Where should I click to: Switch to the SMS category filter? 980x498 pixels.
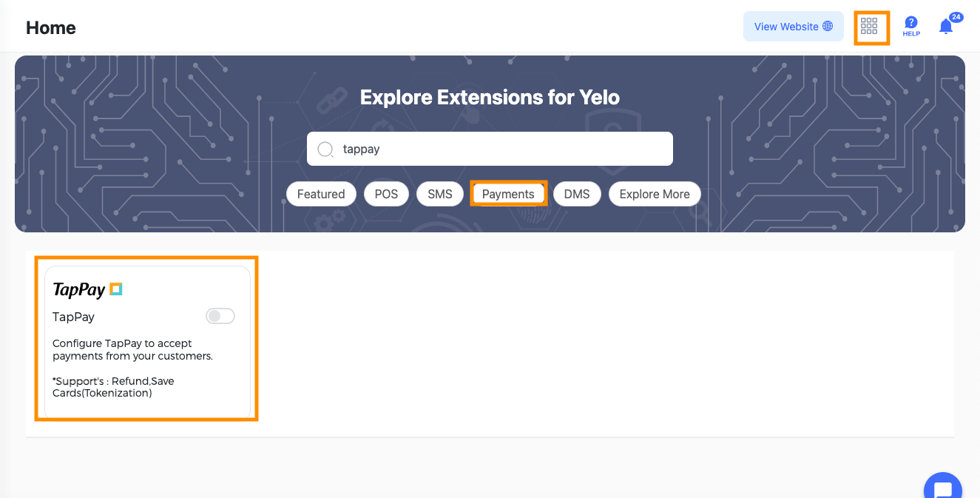pyautogui.click(x=440, y=194)
